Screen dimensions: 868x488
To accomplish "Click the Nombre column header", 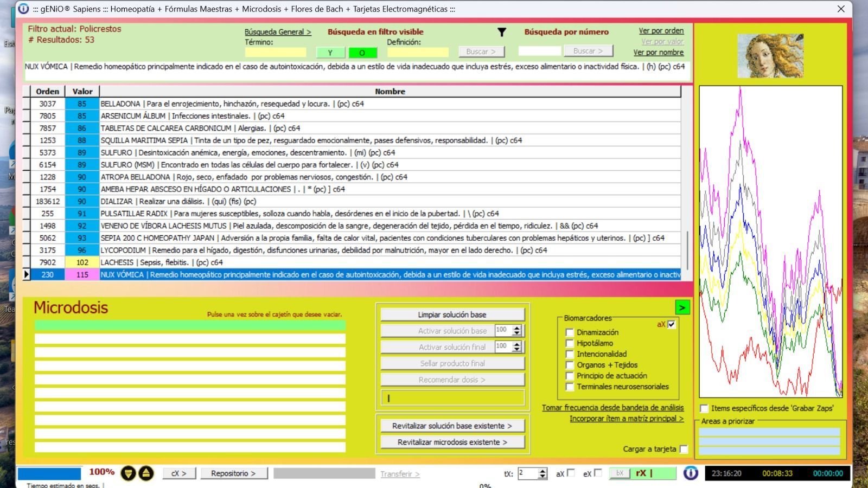I will tap(390, 92).
